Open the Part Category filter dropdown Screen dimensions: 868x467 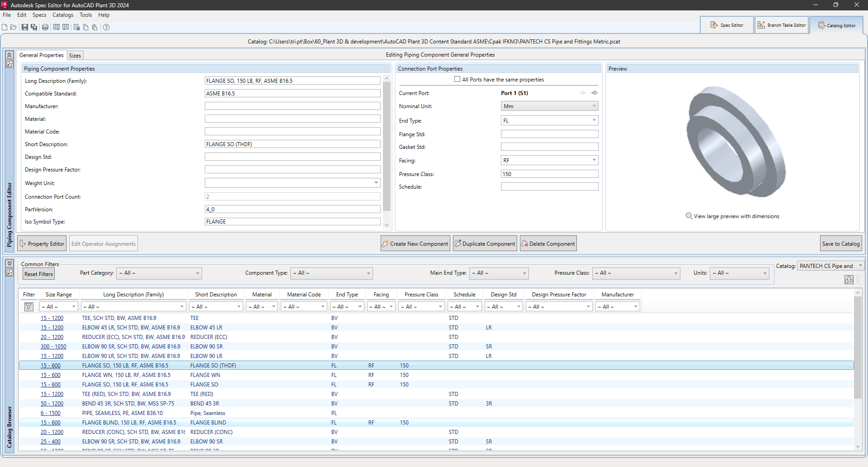159,273
